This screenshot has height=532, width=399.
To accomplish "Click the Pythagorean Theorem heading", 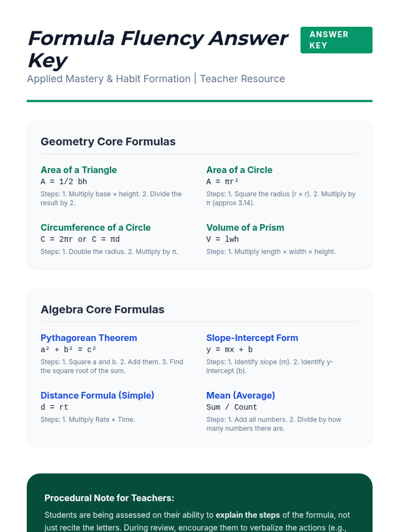I will (x=89, y=338).
